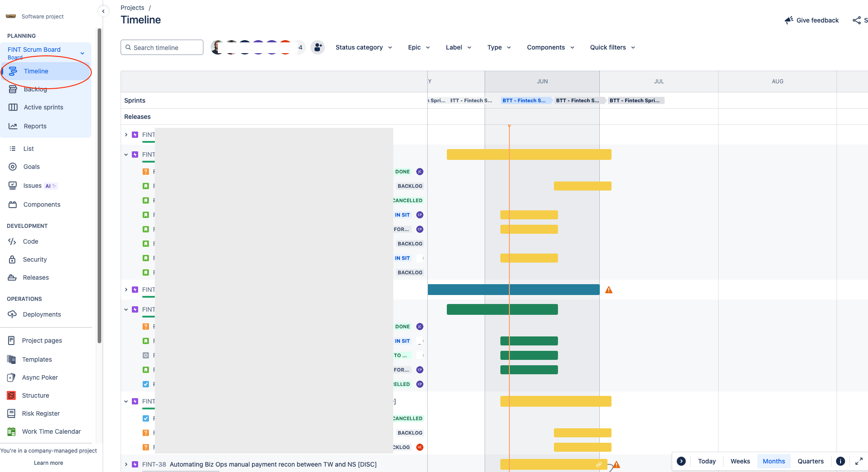The width and height of the screenshot is (868, 472).
Task: Open Deployments under Operations
Action: [42, 314]
